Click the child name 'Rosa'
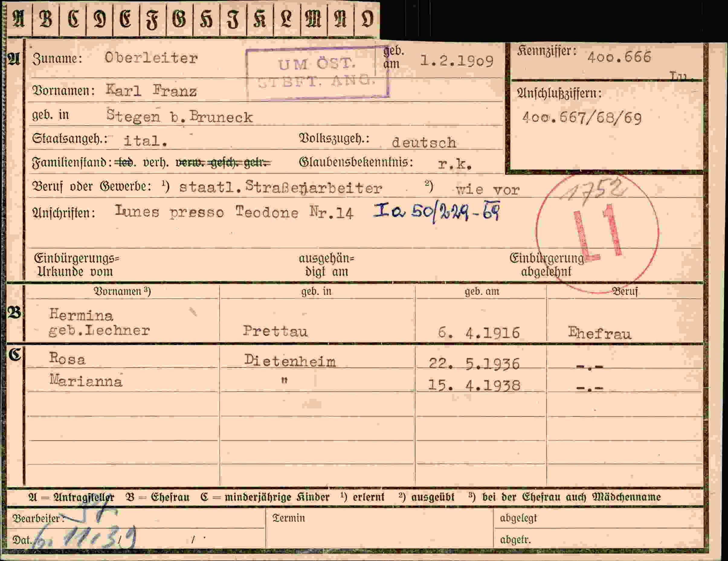Image resolution: width=728 pixels, height=561 pixels. pyautogui.click(x=67, y=359)
